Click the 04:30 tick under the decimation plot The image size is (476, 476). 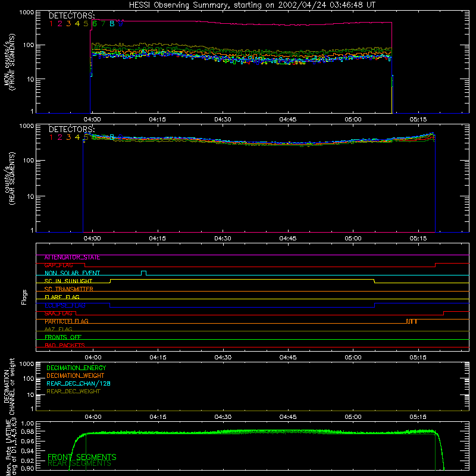[x=223, y=417]
